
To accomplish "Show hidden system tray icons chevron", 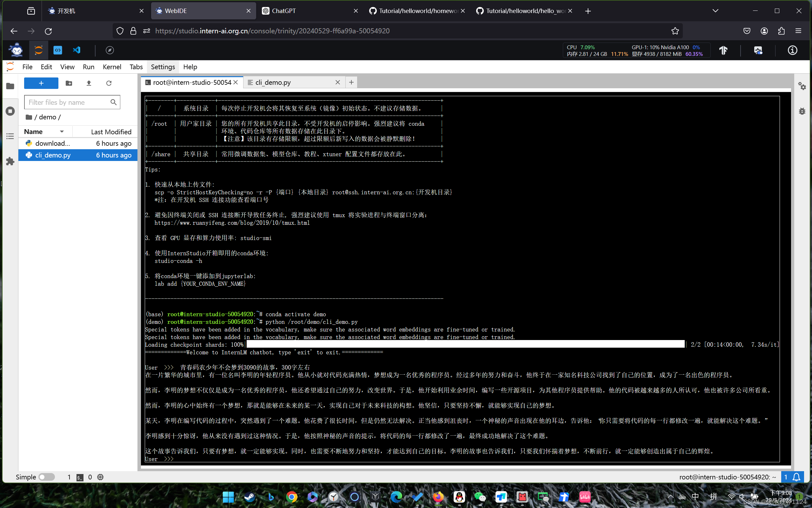I will coord(670,496).
